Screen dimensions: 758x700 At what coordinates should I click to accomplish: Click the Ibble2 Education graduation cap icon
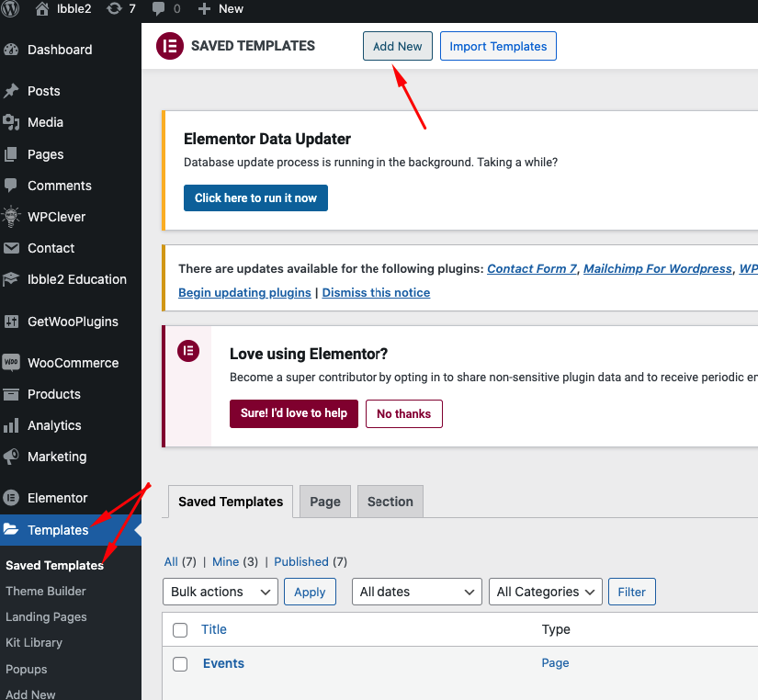point(11,279)
